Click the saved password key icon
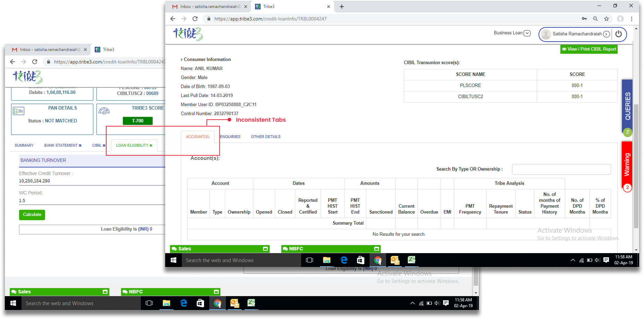Viewport: 644px width, 319px height. coord(584,19)
